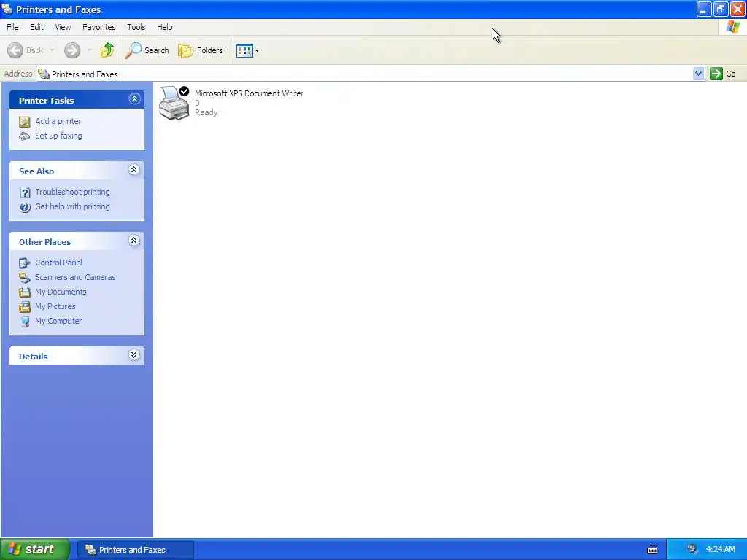The image size is (747, 560).
Task: Toggle the Folders pane
Action: pos(200,50)
